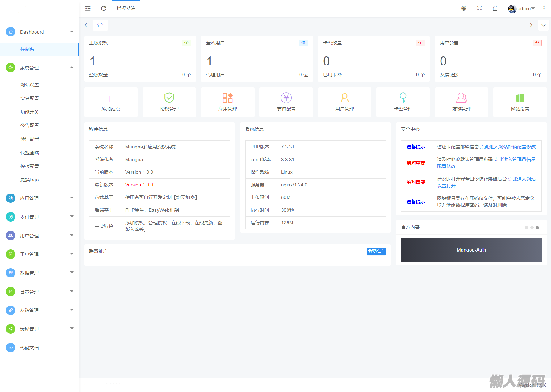Expand 用户管理 sidebar menu
551x392 pixels.
coord(39,236)
